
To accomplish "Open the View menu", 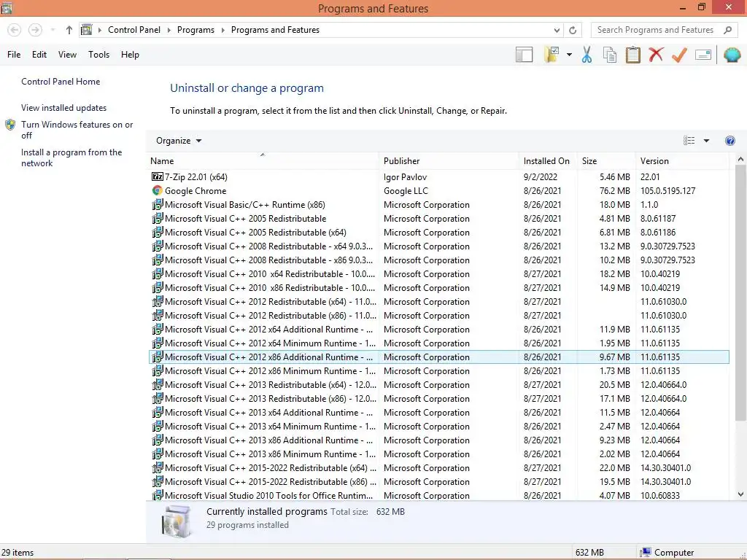I will click(67, 55).
